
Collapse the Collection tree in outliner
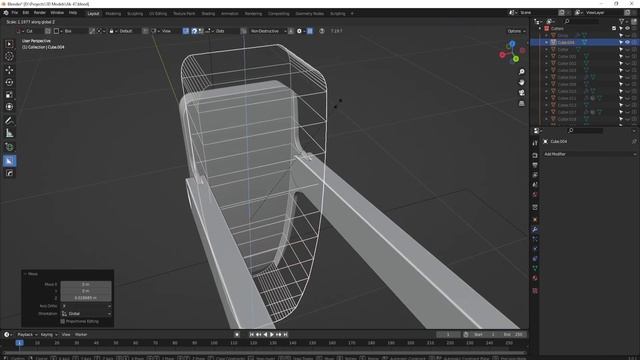[540, 29]
